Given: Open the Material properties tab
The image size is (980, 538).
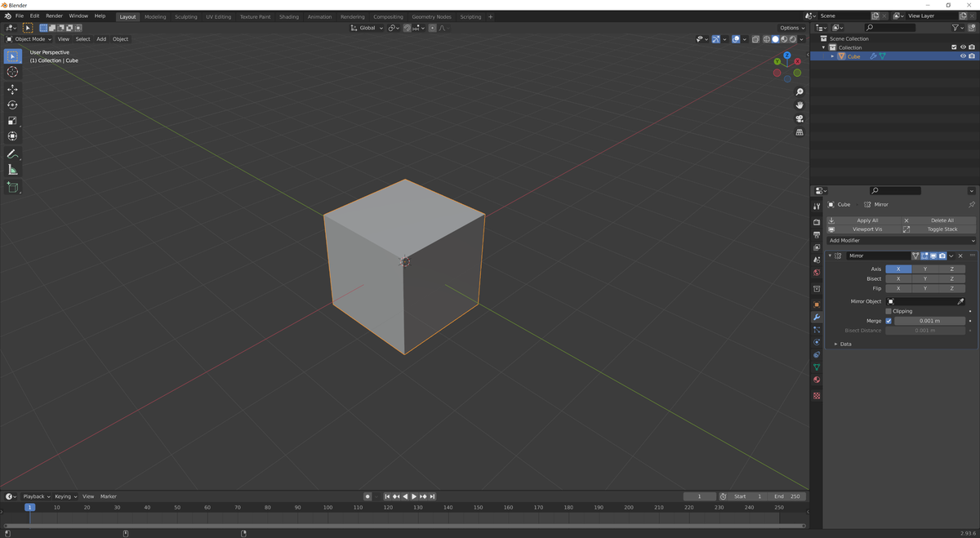Looking at the screenshot, I should click(817, 380).
